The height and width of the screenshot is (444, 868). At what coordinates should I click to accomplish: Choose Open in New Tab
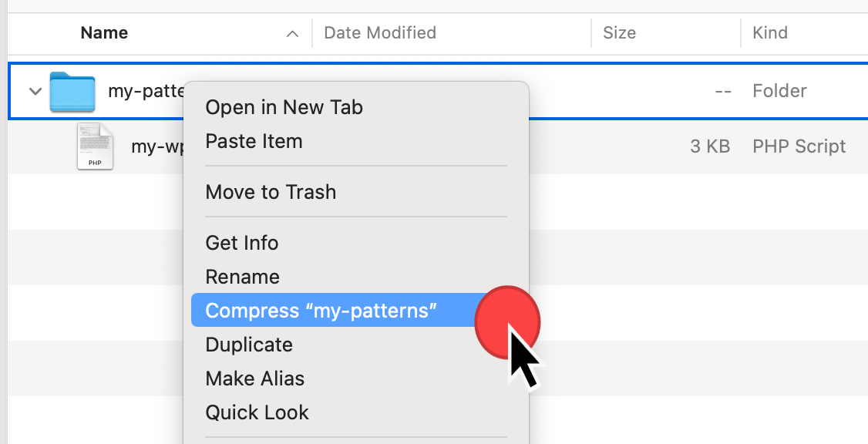(x=284, y=107)
